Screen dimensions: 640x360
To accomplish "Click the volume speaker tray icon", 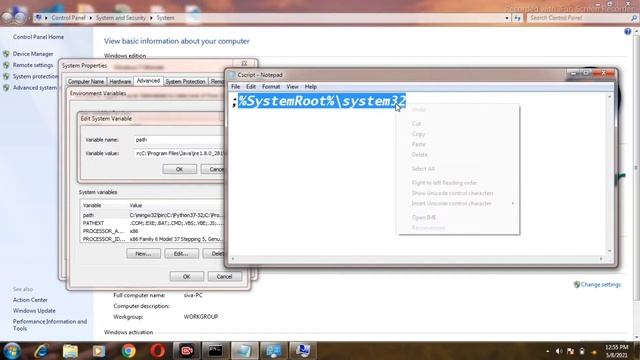I will (x=559, y=351).
